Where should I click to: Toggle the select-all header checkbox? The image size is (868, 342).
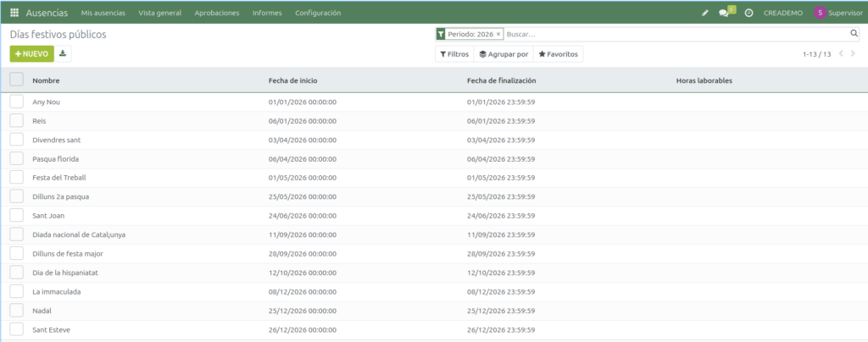(17, 80)
